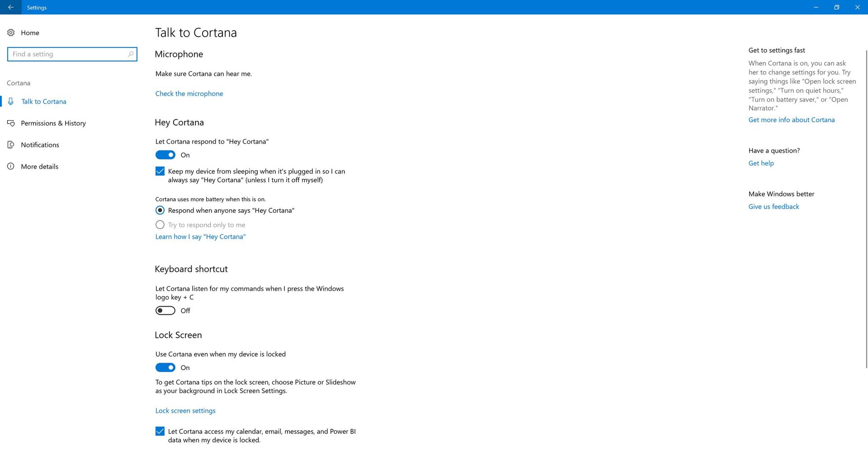The width and height of the screenshot is (868, 449).
Task: Click the back arrow in the title bar
Action: 11,7
